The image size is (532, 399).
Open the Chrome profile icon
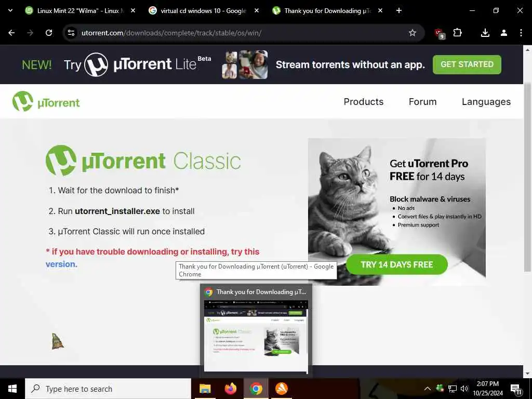(504, 33)
